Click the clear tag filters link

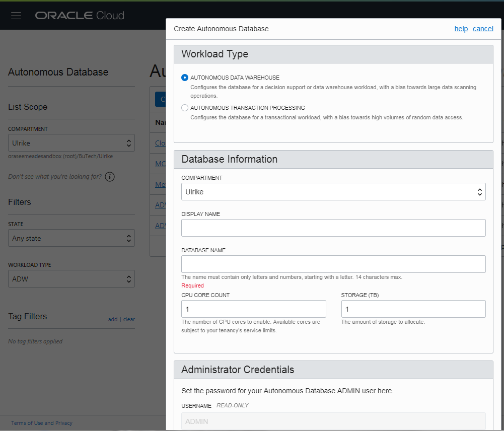click(129, 319)
